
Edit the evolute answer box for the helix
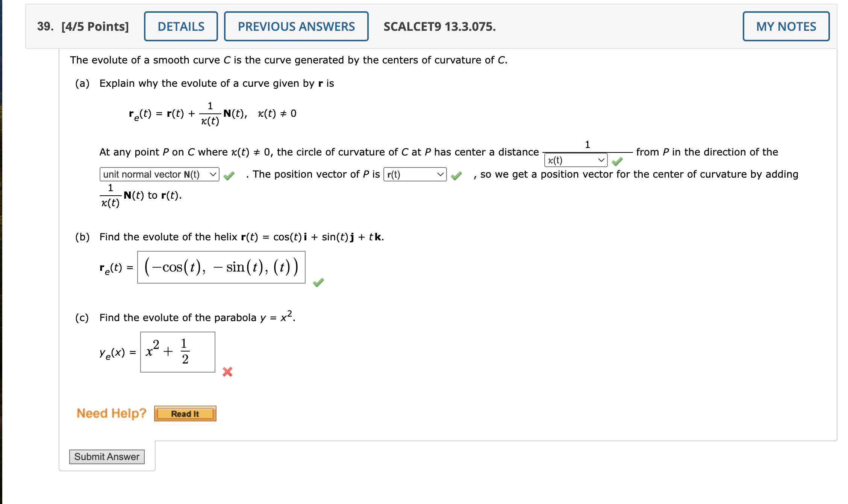click(x=221, y=267)
